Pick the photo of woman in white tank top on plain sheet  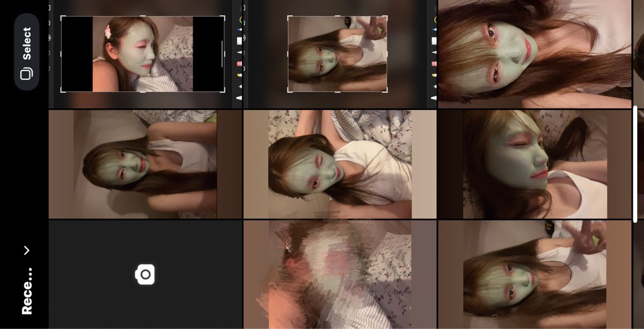click(145, 164)
